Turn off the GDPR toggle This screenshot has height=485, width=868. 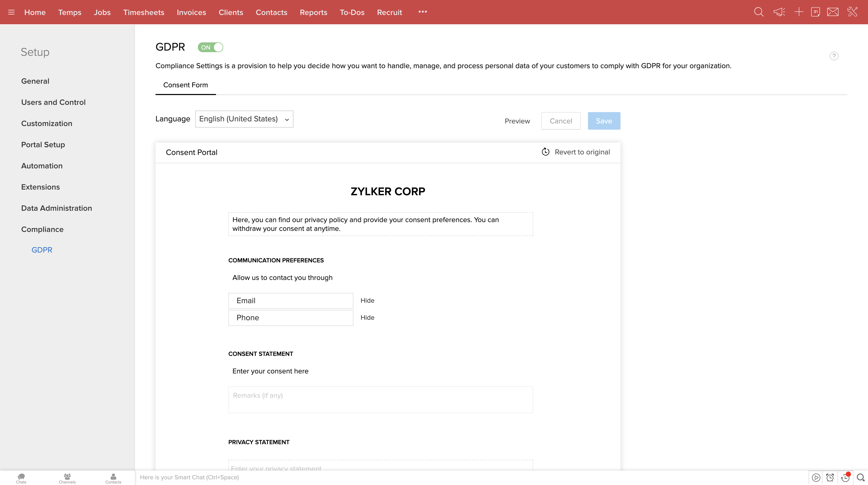tap(210, 47)
